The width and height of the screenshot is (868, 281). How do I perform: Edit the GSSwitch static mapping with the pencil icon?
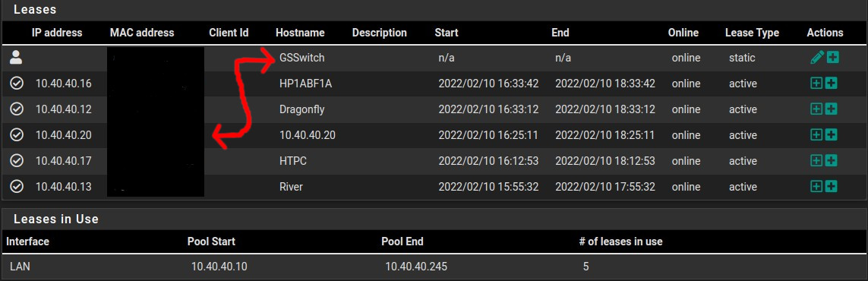816,57
